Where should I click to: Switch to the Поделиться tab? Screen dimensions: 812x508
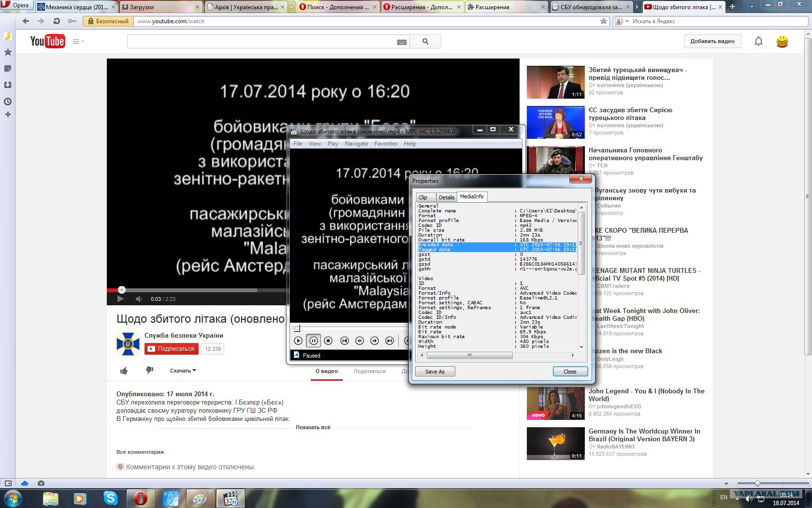[370, 372]
